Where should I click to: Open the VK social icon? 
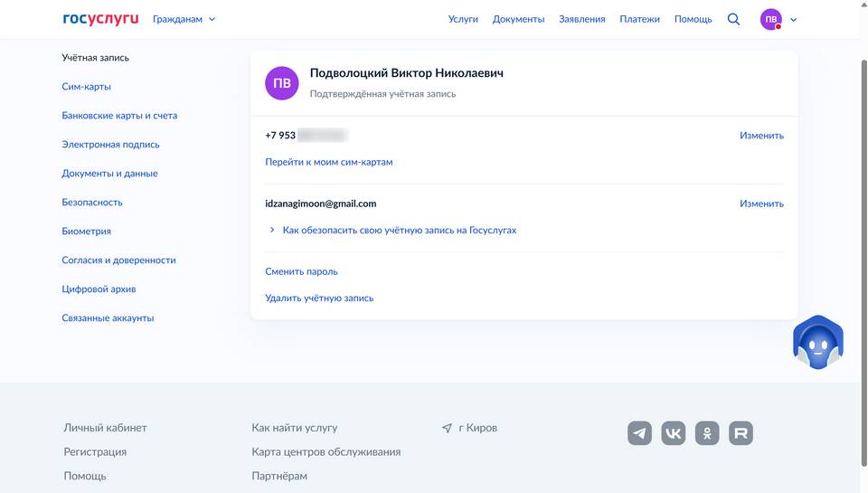[674, 433]
